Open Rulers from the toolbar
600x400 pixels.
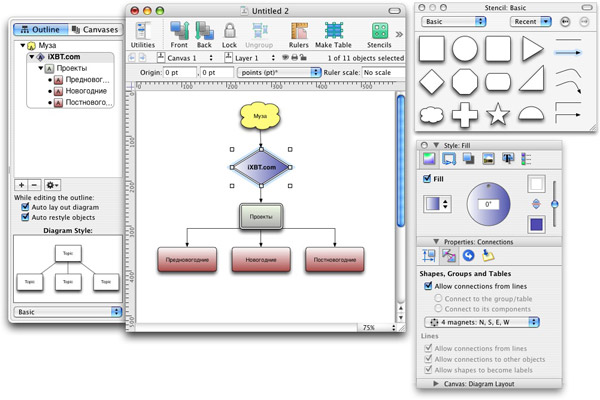(299, 31)
